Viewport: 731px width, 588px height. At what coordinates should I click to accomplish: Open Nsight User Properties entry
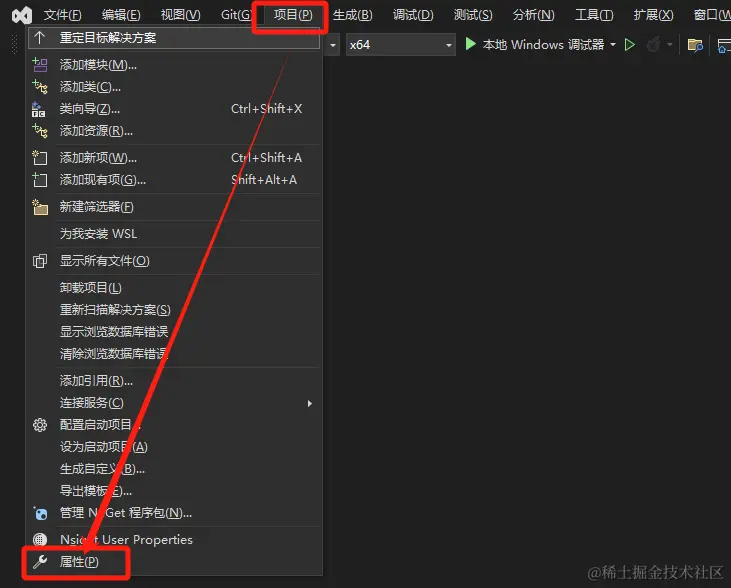174,540
